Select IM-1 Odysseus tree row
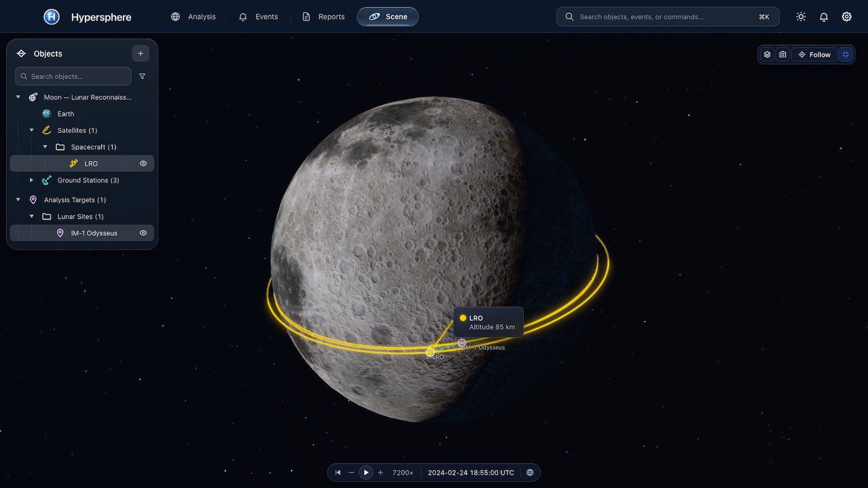Screen dimensions: 868x488 click(82, 233)
